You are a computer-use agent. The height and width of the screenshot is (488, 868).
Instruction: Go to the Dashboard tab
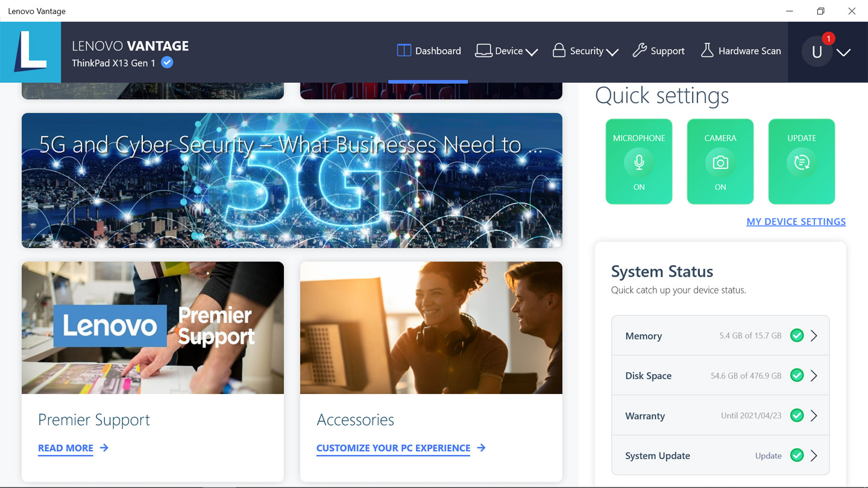[429, 51]
